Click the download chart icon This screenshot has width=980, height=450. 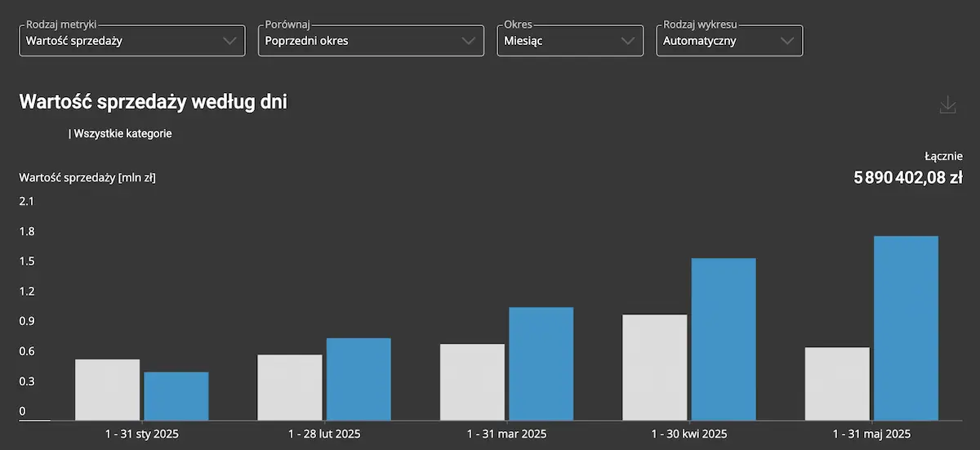pos(947,105)
